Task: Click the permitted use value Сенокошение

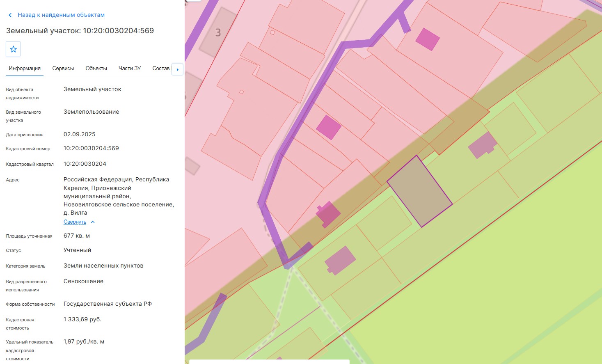Action: 83,281
